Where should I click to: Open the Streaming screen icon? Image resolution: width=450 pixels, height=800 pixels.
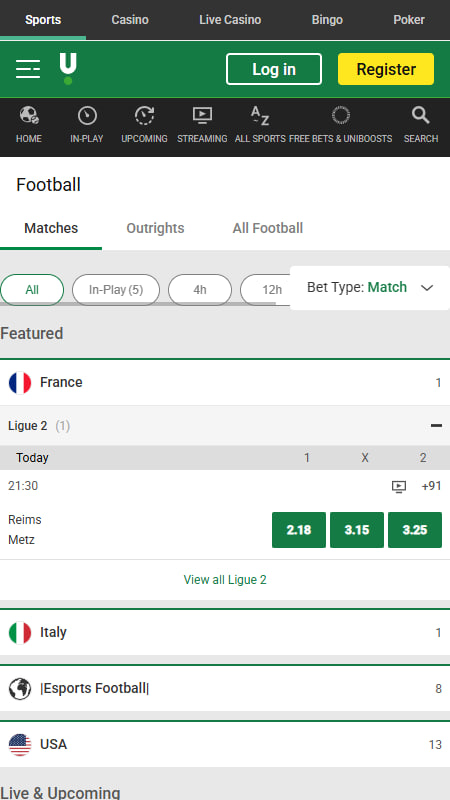tap(202, 116)
